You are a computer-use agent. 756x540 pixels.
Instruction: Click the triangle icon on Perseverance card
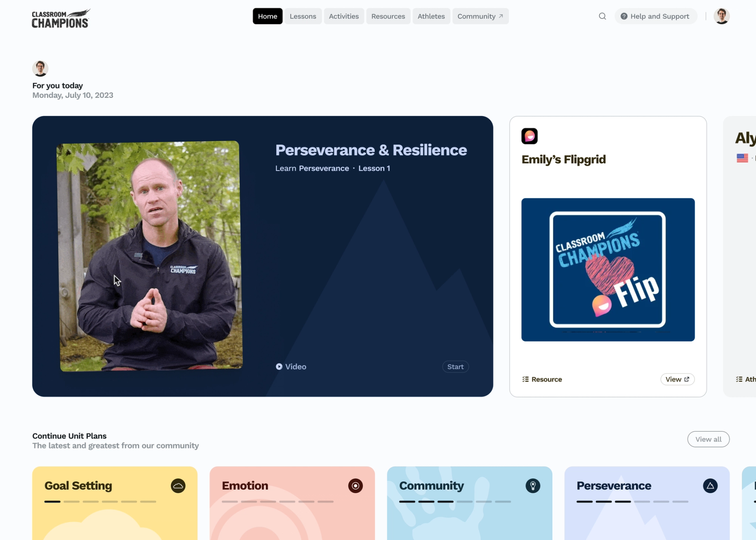point(710,486)
